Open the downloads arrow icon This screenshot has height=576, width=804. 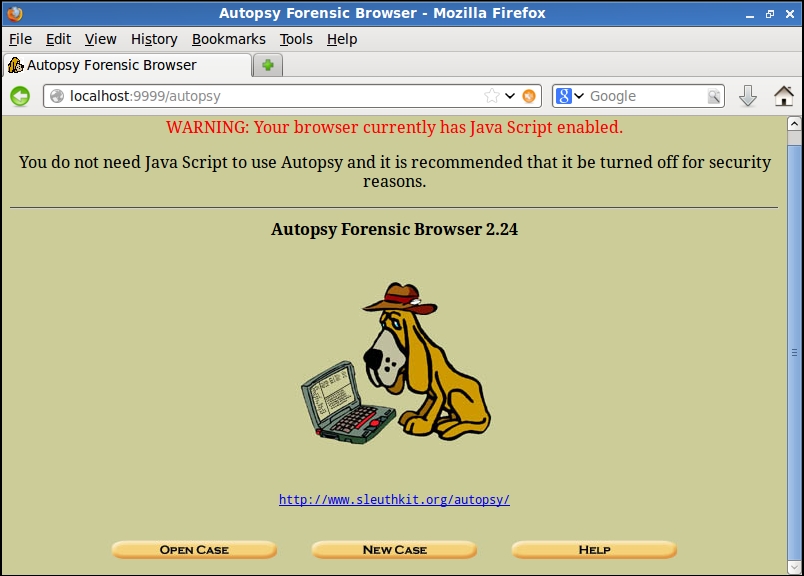tap(748, 96)
